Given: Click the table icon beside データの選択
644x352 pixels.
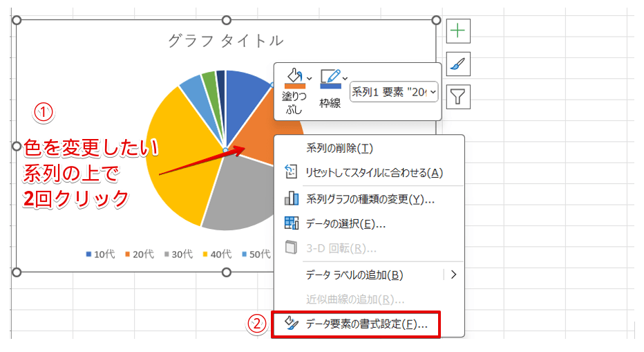Looking at the screenshot, I should pos(291,223).
